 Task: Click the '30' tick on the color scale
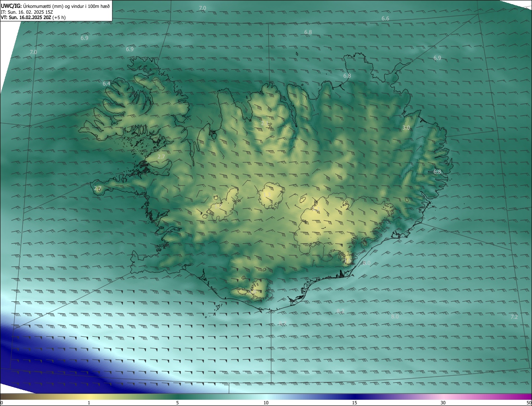click(x=443, y=403)
